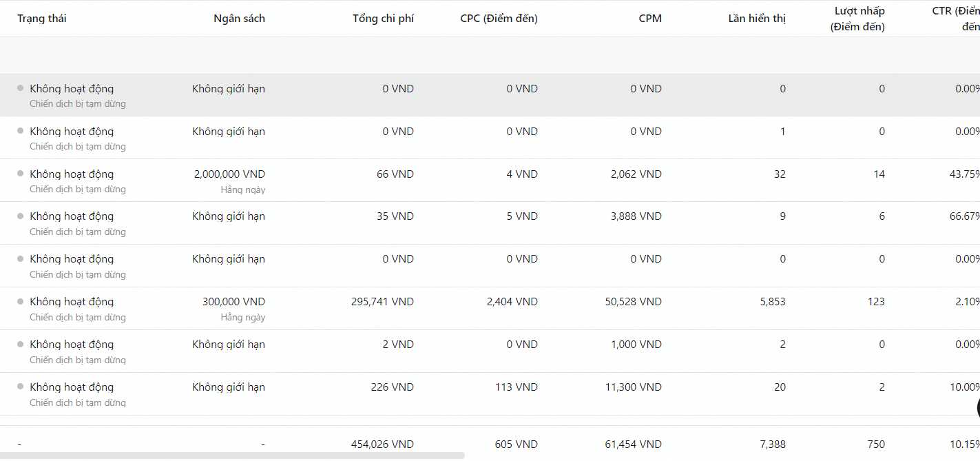The height and width of the screenshot is (461, 980).
Task: Sort by the Trạng thái column header
Action: pos(42,19)
